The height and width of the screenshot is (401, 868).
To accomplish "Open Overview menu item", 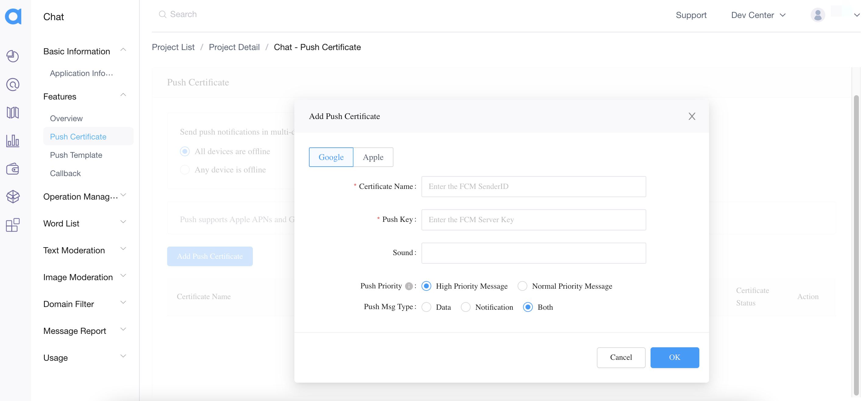I will pyautogui.click(x=66, y=118).
